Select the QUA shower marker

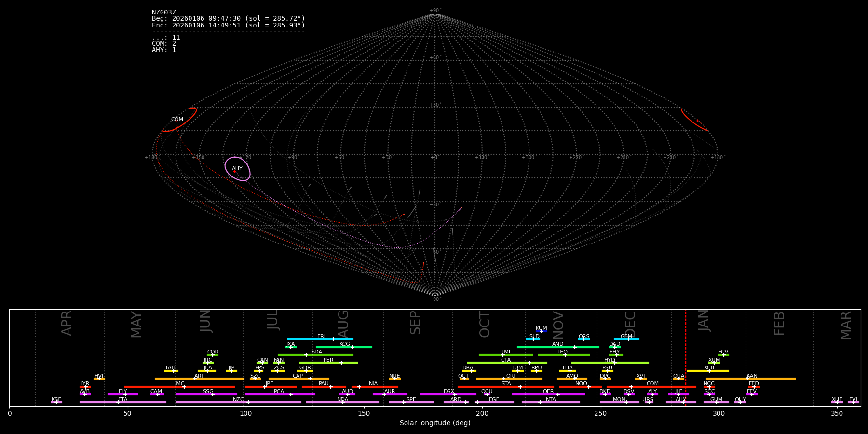pos(678,379)
